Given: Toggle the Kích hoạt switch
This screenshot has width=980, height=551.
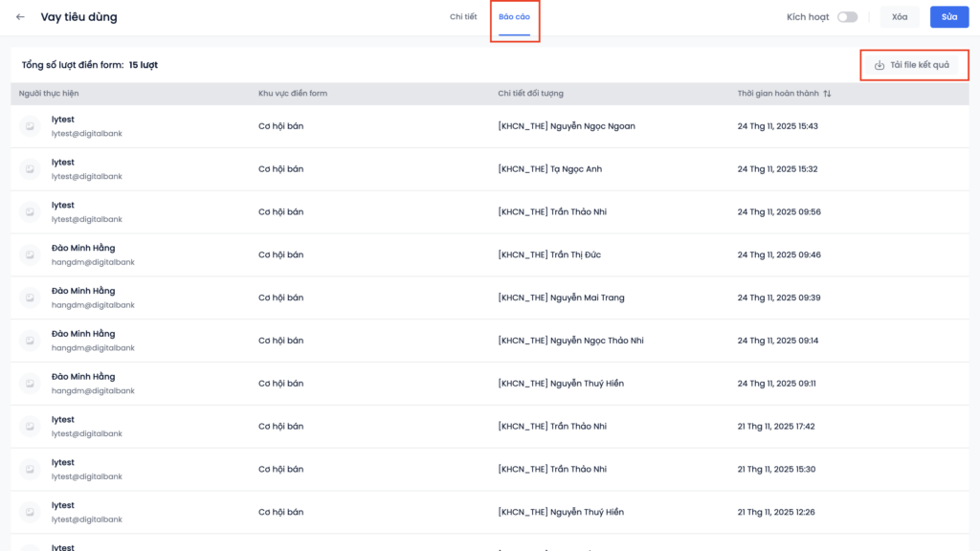Looking at the screenshot, I should [x=847, y=17].
